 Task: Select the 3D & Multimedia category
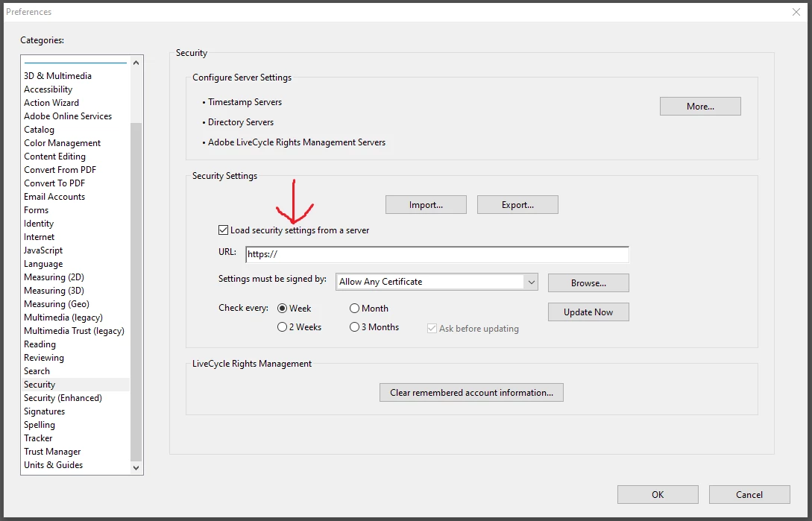tap(57, 75)
